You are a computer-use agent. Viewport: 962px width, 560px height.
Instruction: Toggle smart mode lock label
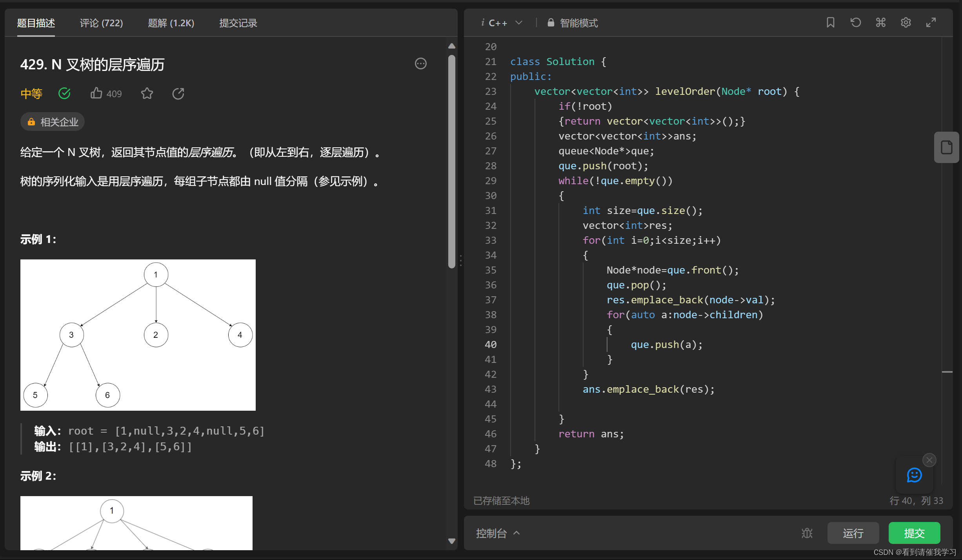[x=573, y=23]
